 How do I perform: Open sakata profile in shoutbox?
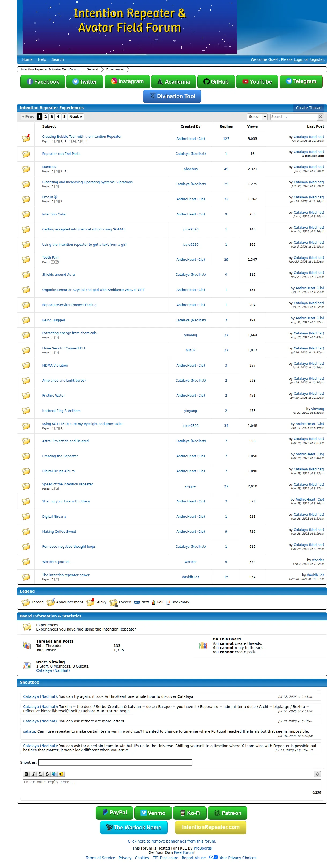tap(29, 731)
